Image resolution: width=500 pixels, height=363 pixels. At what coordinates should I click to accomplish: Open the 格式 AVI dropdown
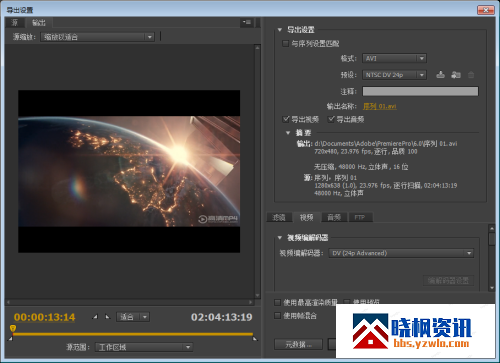click(x=394, y=58)
